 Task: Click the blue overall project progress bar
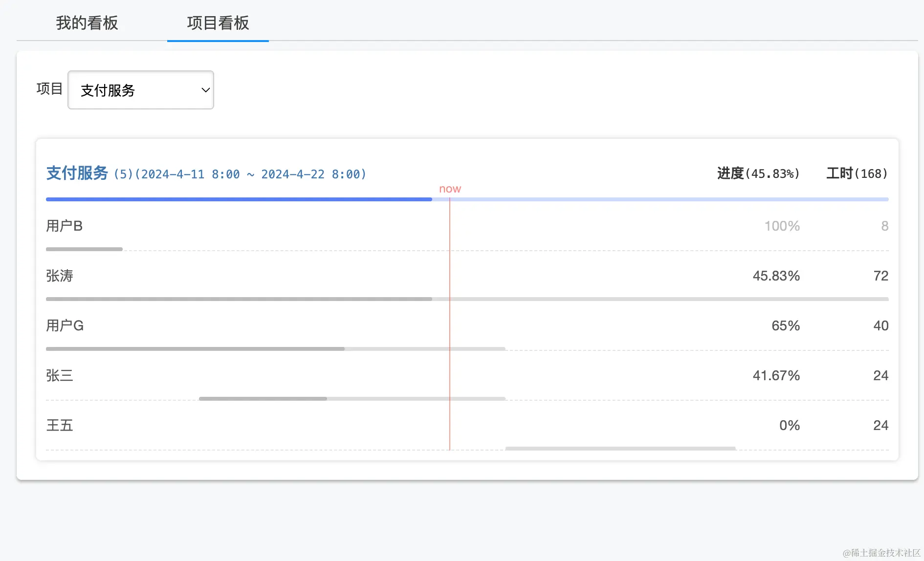(x=467, y=199)
